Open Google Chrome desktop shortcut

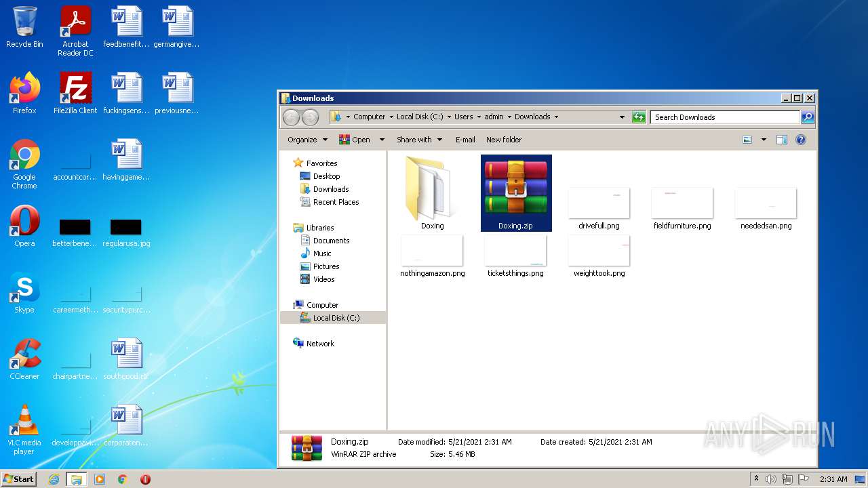pos(24,164)
